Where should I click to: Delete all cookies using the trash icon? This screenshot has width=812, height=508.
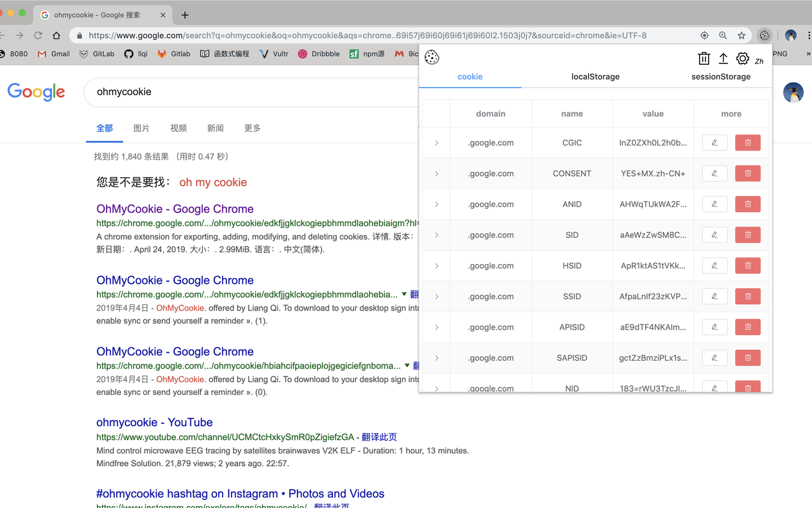coord(704,58)
